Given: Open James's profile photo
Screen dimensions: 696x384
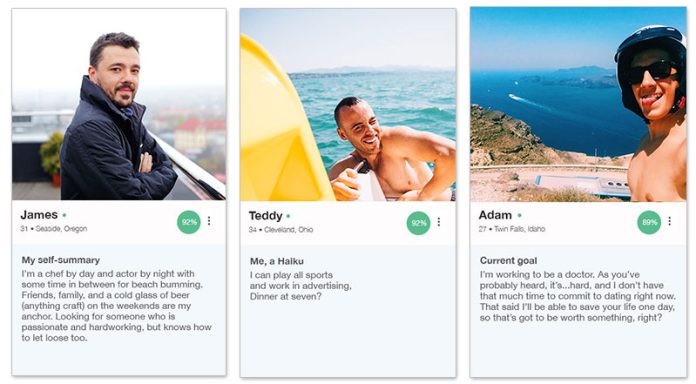Looking at the screenshot, I should (x=119, y=104).
